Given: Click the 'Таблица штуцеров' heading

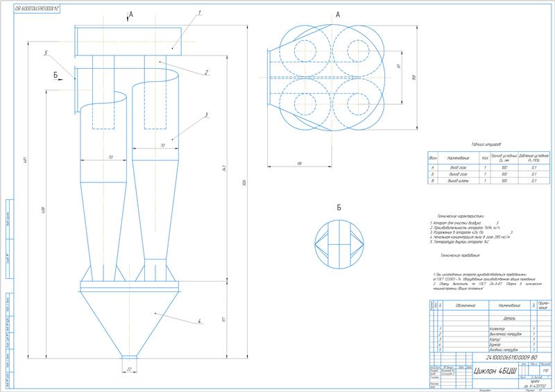Looking at the screenshot, I should (x=486, y=144).
